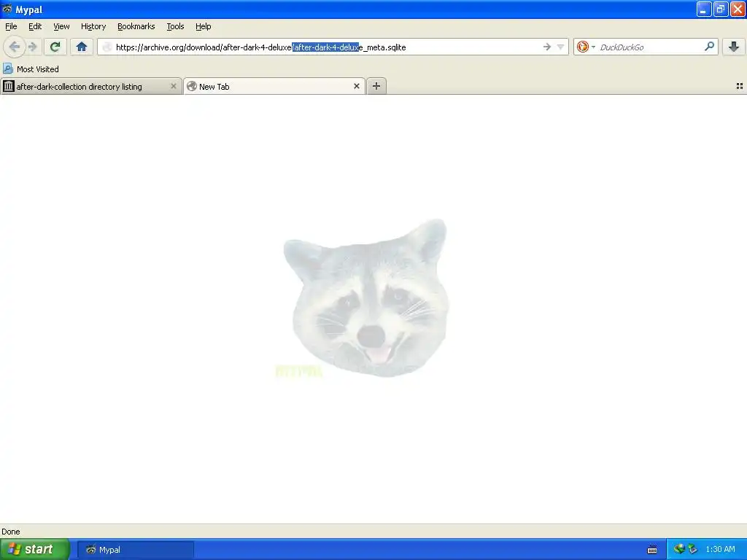Switch to after-dark-collection directory listing tab
Image resolution: width=747 pixels, height=560 pixels.
pyautogui.click(x=91, y=86)
